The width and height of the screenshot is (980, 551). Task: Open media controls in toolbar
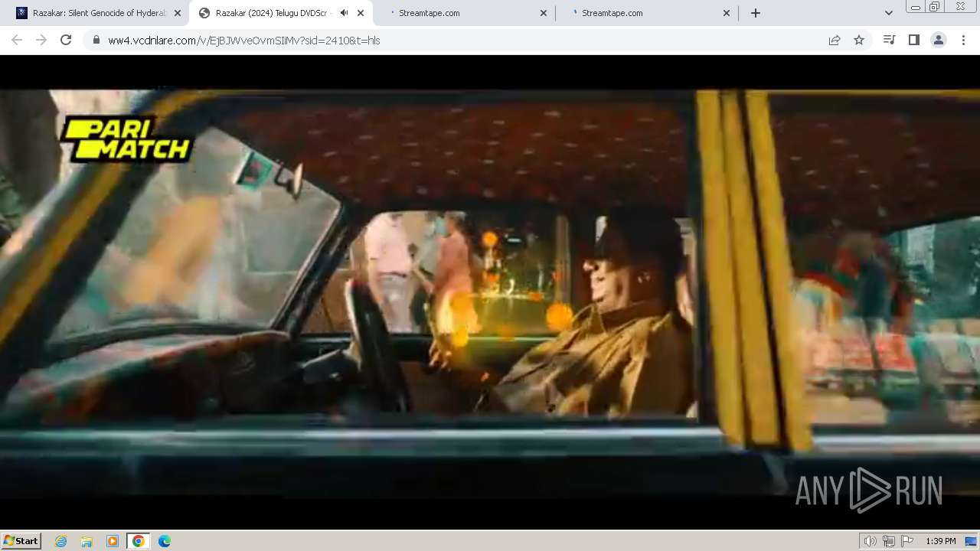pos(889,40)
